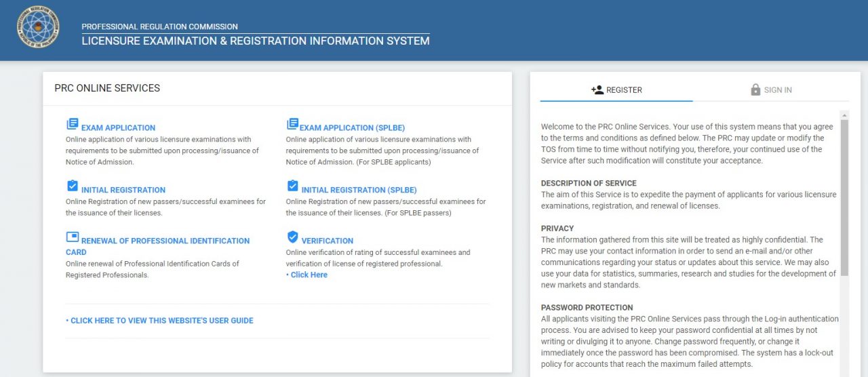This screenshot has height=377, width=868.
Task: Open the VERIFICATION link
Action: pos(328,241)
